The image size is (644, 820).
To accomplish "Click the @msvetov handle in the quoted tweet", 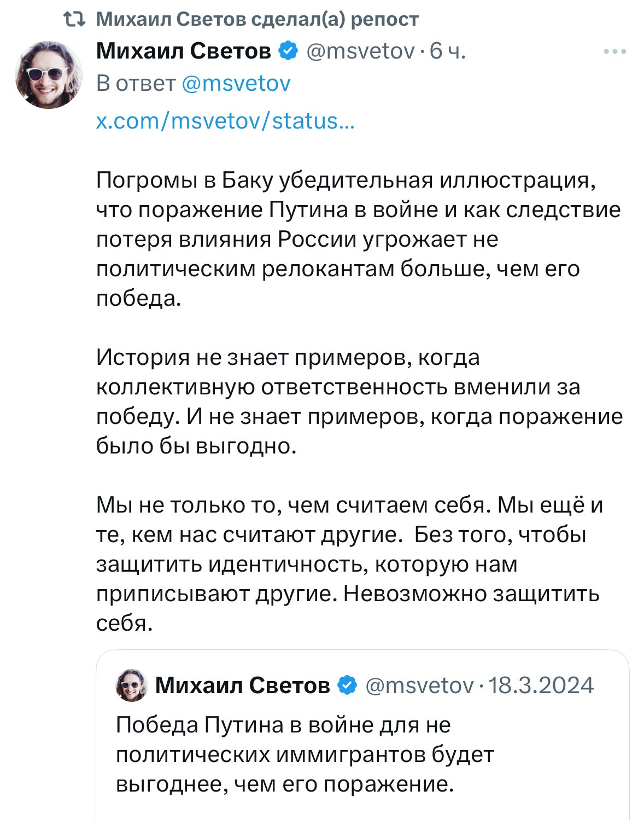I will pyautogui.click(x=419, y=685).
